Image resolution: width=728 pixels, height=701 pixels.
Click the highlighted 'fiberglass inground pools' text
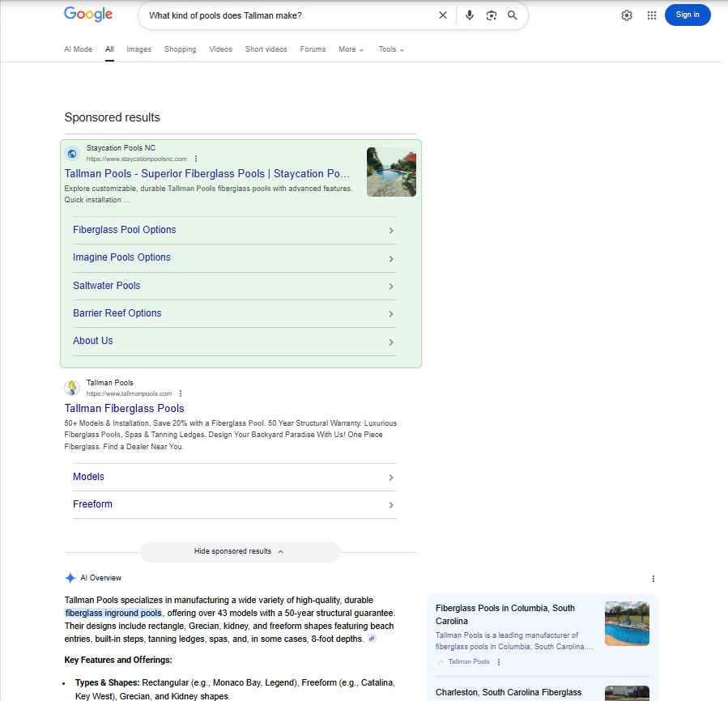tap(113, 614)
